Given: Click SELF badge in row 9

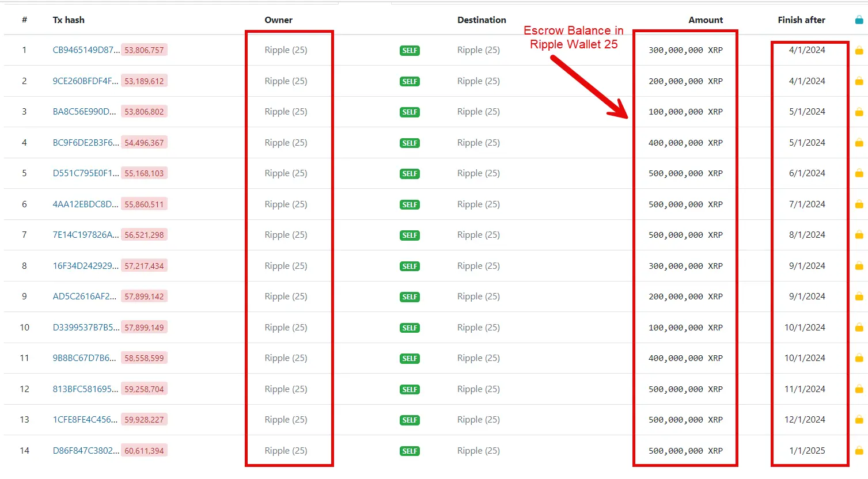Looking at the screenshot, I should [x=410, y=297].
